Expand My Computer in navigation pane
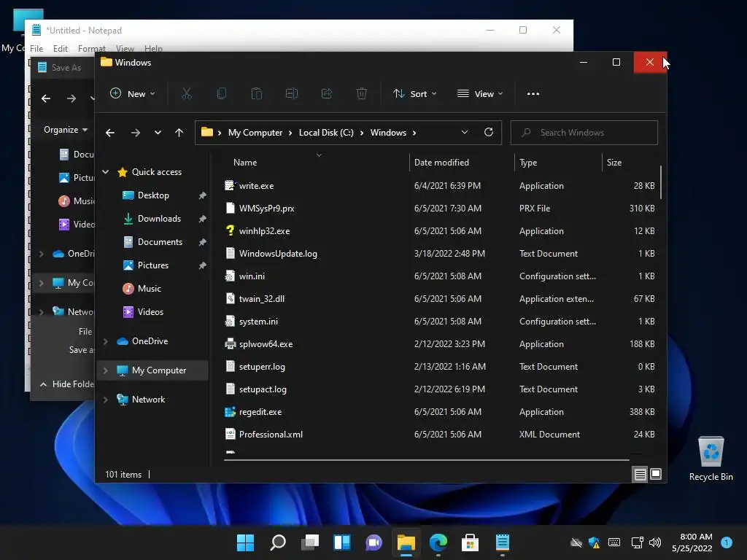The width and height of the screenshot is (747, 560). tap(105, 370)
